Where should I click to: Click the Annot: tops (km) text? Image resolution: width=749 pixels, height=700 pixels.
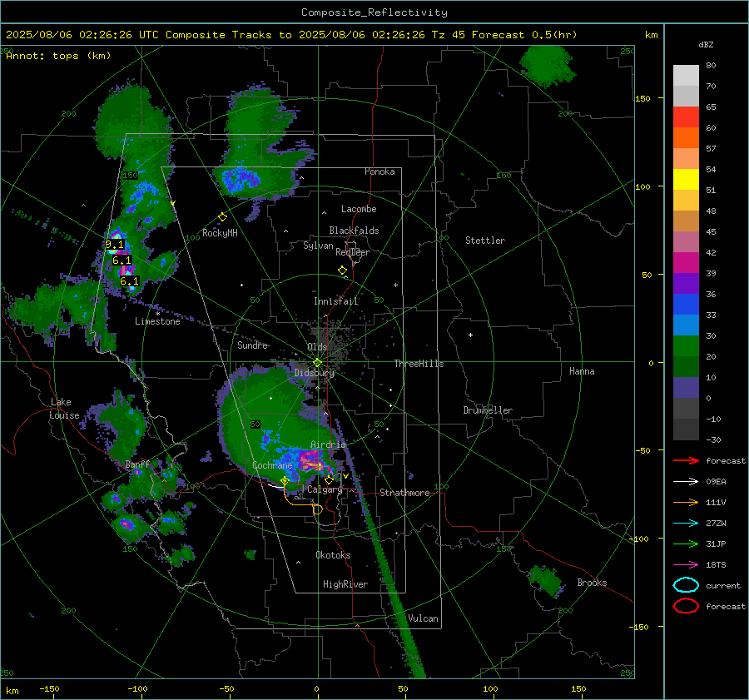click(58, 56)
